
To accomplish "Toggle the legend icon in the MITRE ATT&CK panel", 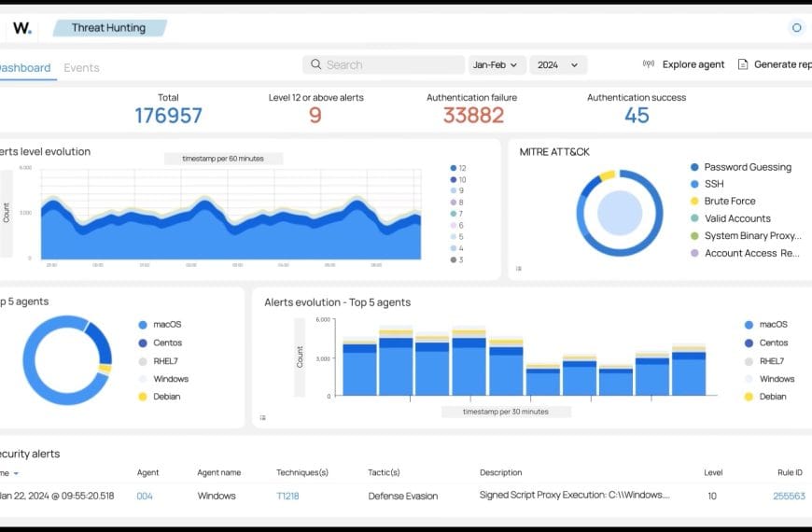I will pyautogui.click(x=519, y=268).
